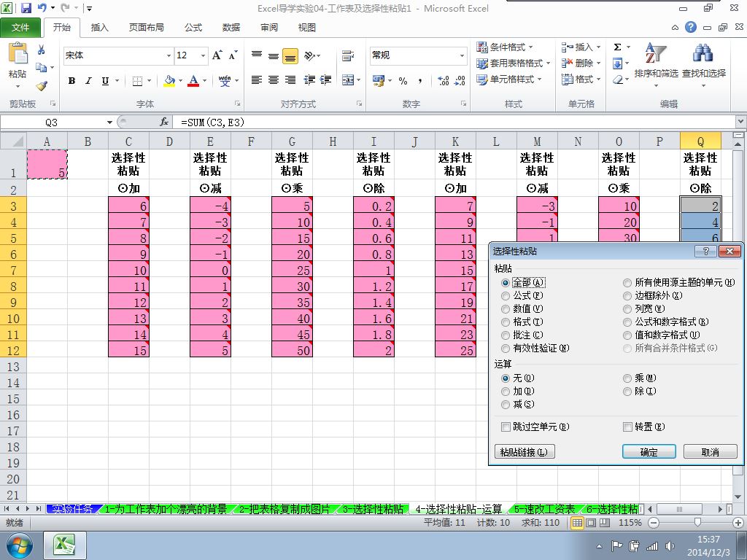Viewport: 747px width, 560px height.
Task: Click the Decrease Decimal icon
Action: tap(460, 81)
